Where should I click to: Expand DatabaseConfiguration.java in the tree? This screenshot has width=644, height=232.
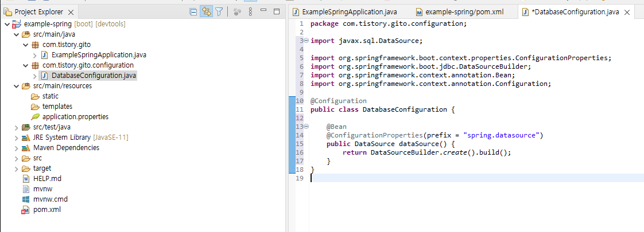point(35,76)
